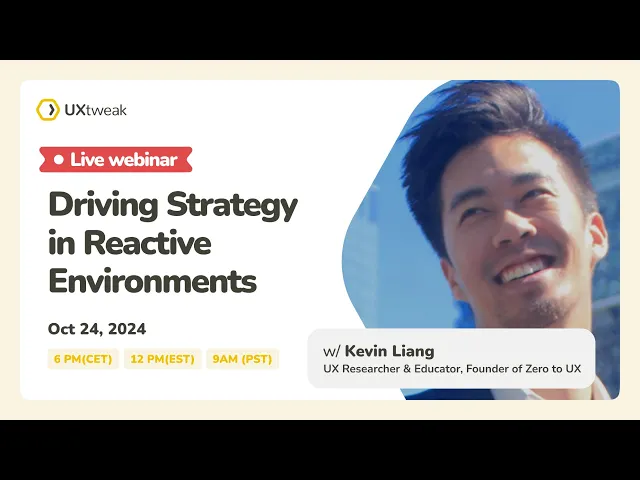Click the white dot in Live webinar badge
This screenshot has height=480, width=640.
pyautogui.click(x=59, y=160)
